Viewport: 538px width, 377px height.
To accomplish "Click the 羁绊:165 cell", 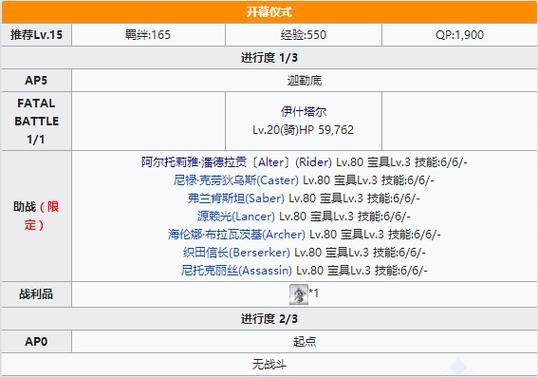I will pos(148,35).
